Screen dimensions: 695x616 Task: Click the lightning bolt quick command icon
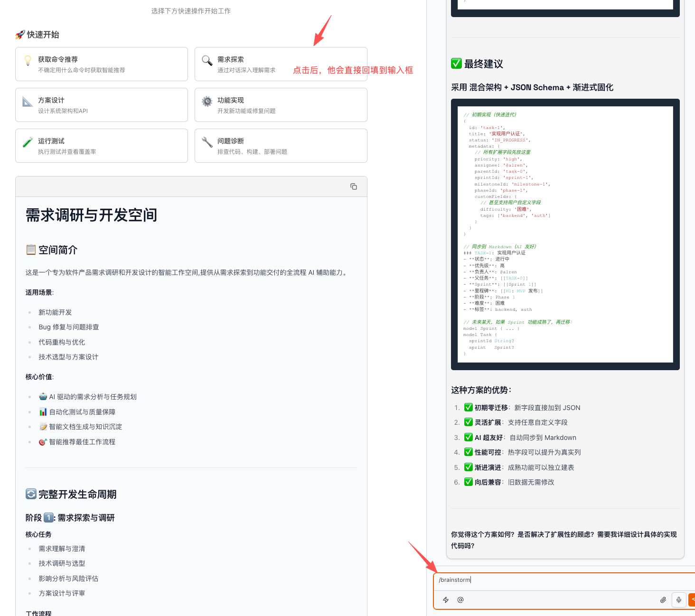(x=446, y=600)
